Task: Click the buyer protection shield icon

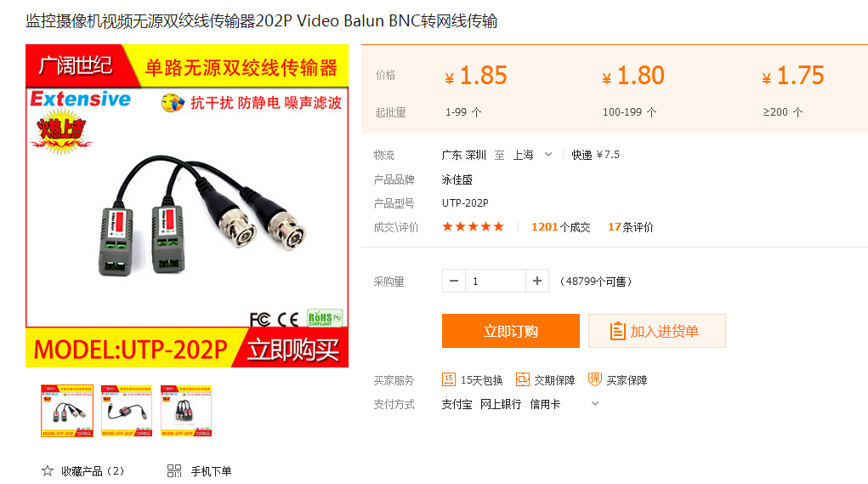Action: tap(594, 379)
